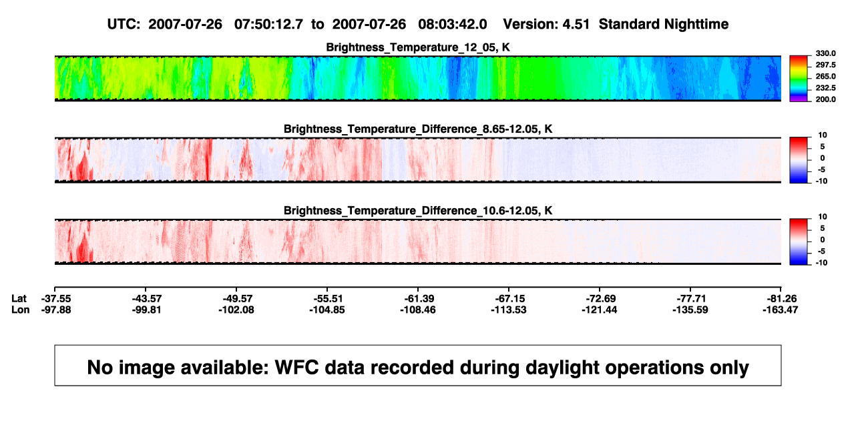The image size is (868, 445).
Task: Click the 200–330 K rainbow color bar
Action: point(799,78)
